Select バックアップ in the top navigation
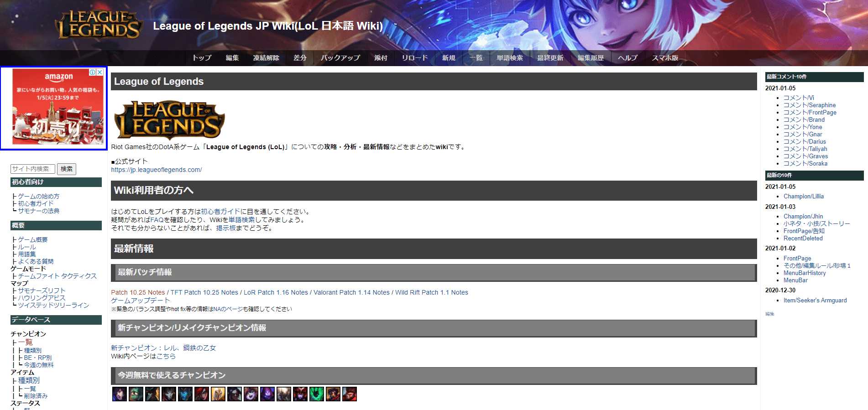Viewport: 868px width, 410px height. (x=340, y=58)
